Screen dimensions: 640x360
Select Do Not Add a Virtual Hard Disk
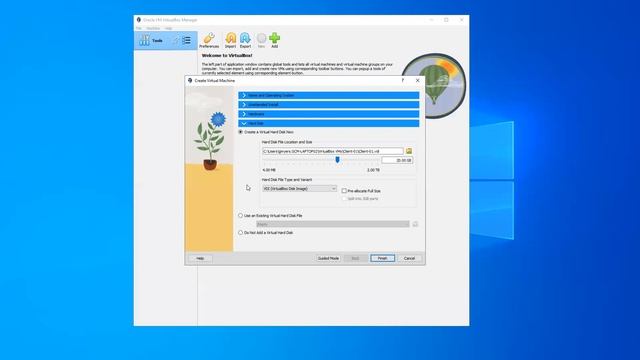pyautogui.click(x=240, y=232)
